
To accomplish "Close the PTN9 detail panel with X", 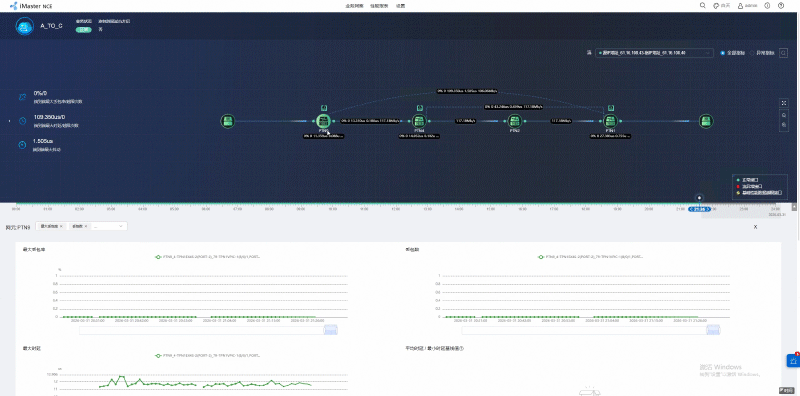I will tap(755, 227).
